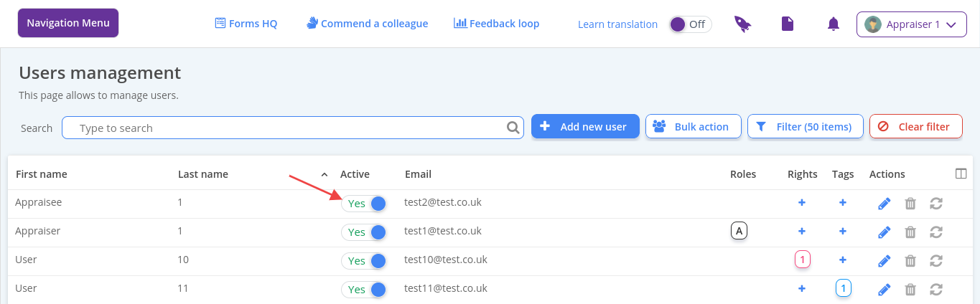Go to Forms HQ
This screenshot has width=980, height=304.
[x=246, y=24]
